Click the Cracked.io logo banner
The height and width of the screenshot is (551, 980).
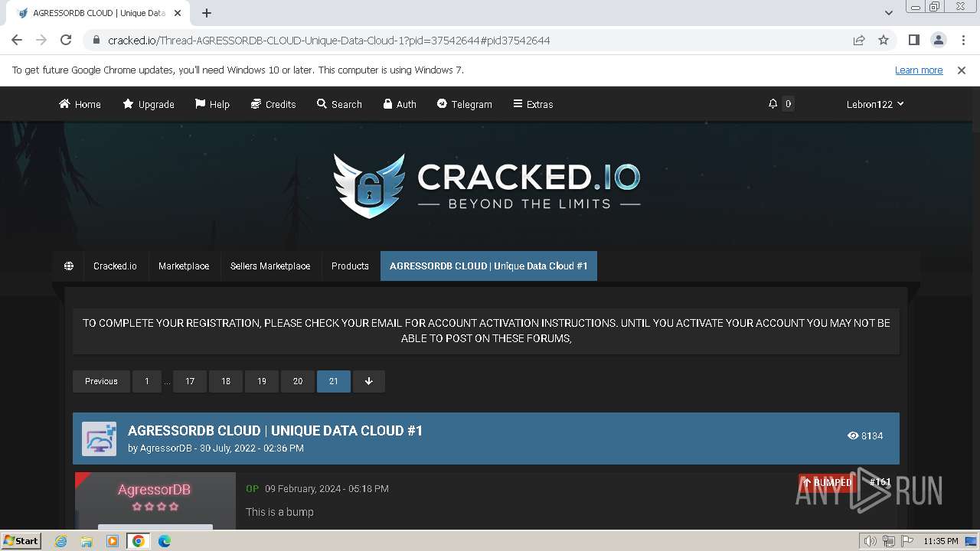pyautogui.click(x=486, y=185)
